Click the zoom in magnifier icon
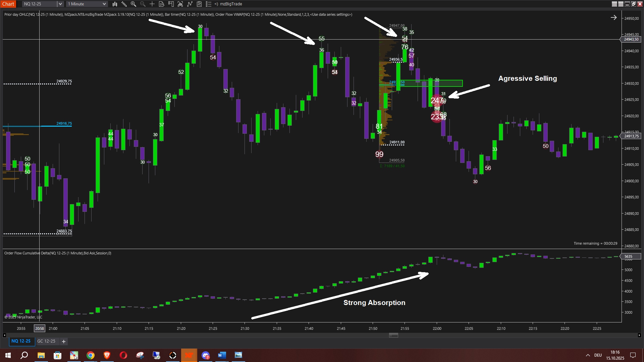 [133, 4]
